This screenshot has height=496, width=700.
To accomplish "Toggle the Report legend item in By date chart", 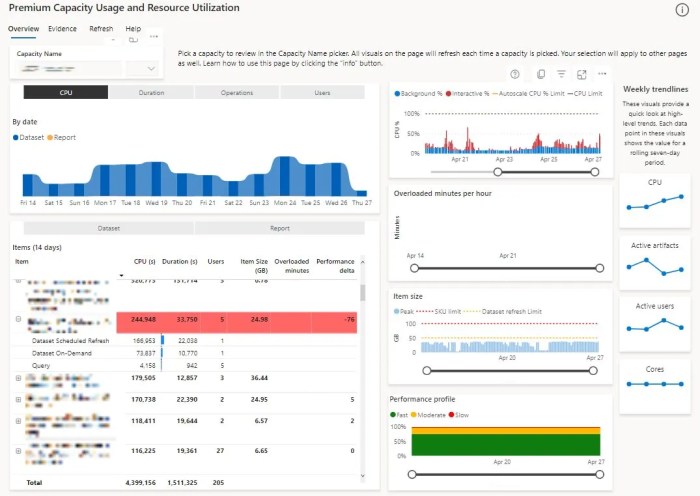I will pos(62,138).
